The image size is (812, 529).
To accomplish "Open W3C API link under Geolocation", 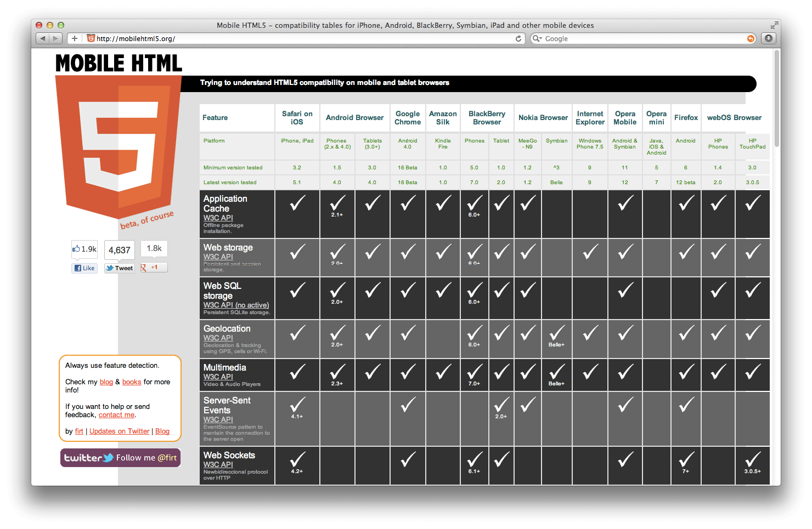I will click(218, 338).
